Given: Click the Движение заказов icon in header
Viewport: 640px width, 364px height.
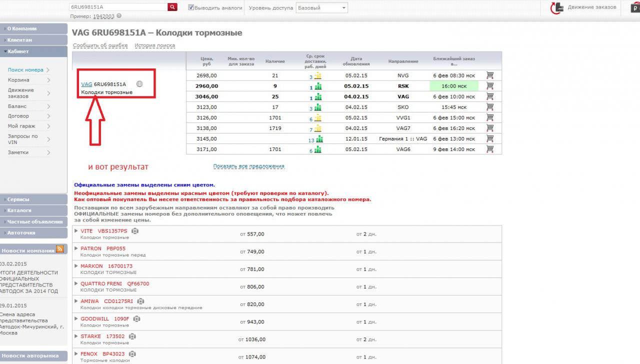Looking at the screenshot, I should [556, 7].
